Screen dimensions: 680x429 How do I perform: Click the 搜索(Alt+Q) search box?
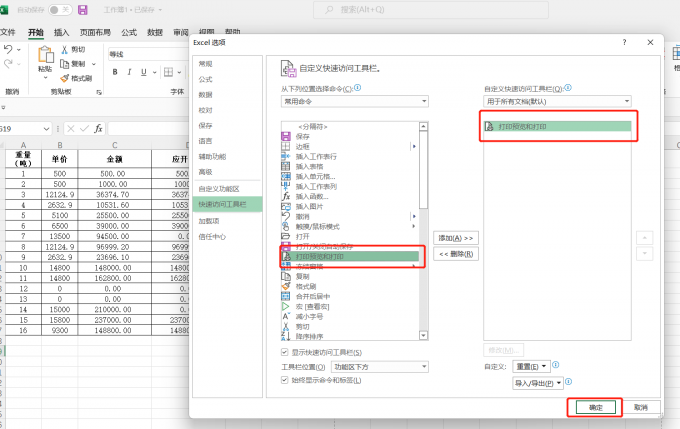431,10
